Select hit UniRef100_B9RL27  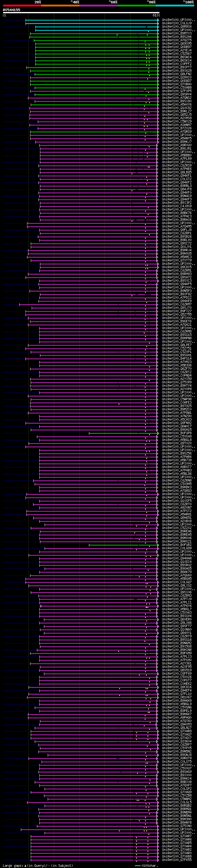pyautogui.click(x=177, y=111)
